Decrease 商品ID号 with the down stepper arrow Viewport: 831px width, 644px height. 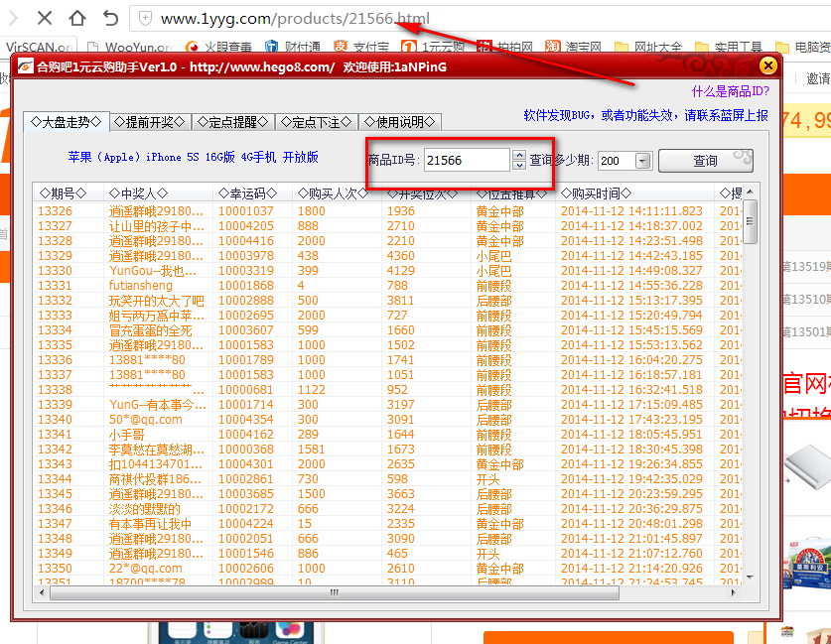(519, 165)
